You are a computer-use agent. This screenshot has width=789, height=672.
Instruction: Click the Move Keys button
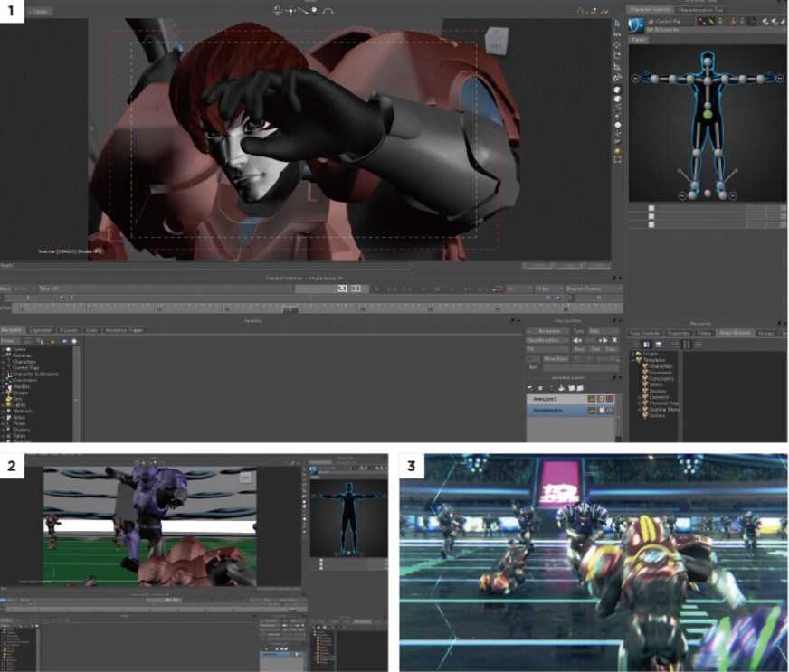click(556, 359)
